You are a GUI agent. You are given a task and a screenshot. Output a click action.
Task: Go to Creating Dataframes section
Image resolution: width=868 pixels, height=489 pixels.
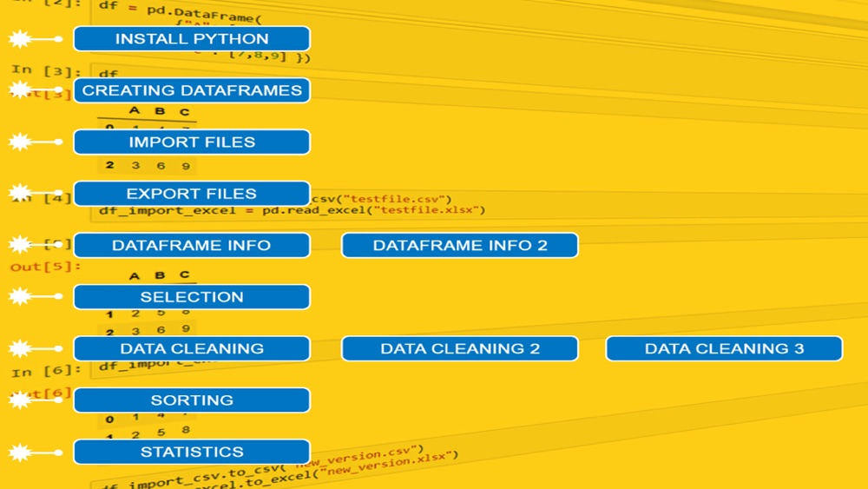192,90
